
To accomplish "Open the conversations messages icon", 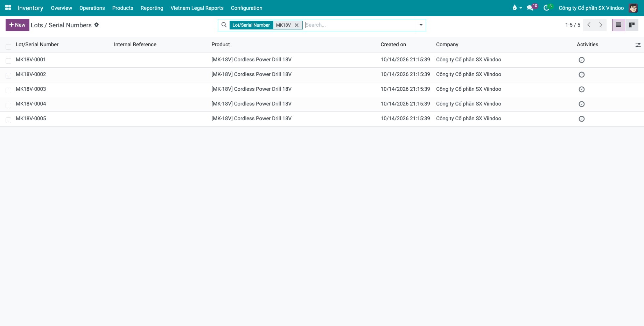I will 530,8.
